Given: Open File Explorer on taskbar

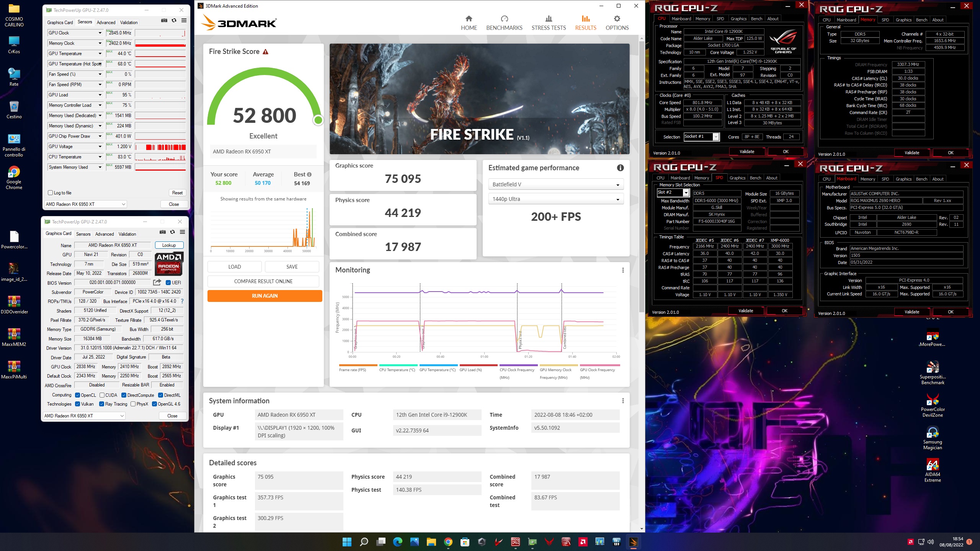Looking at the screenshot, I should [431, 542].
